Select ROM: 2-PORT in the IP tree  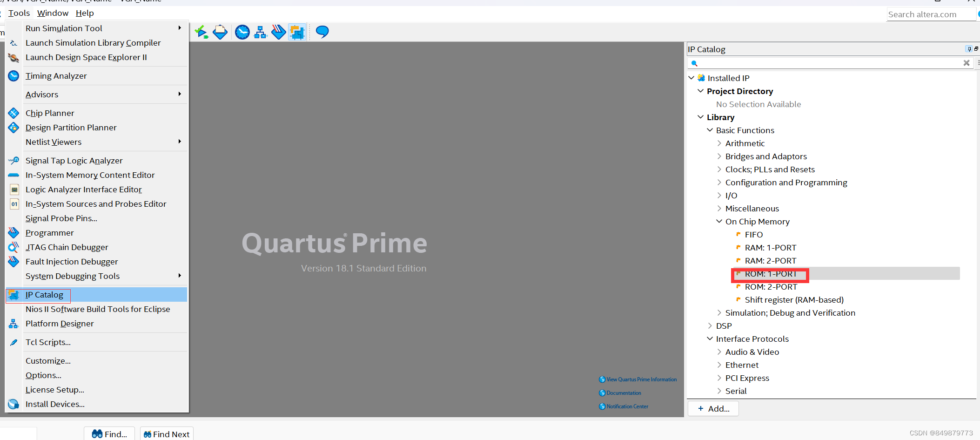(x=771, y=287)
